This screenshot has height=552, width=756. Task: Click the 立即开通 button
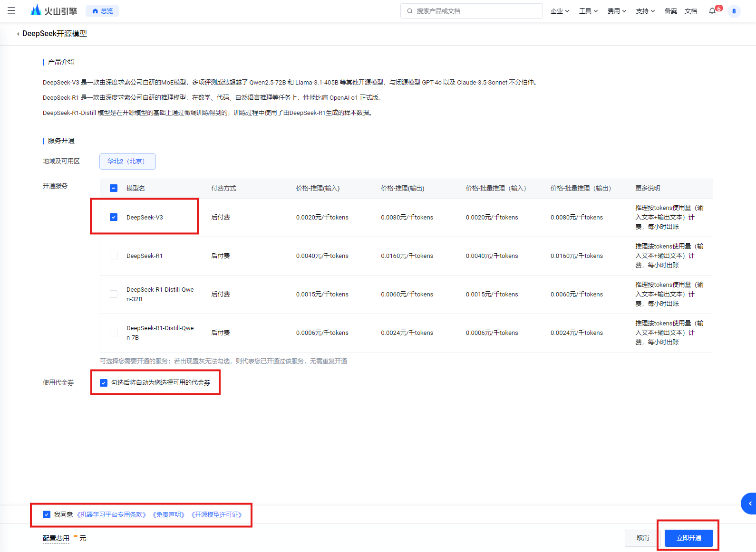(688, 538)
